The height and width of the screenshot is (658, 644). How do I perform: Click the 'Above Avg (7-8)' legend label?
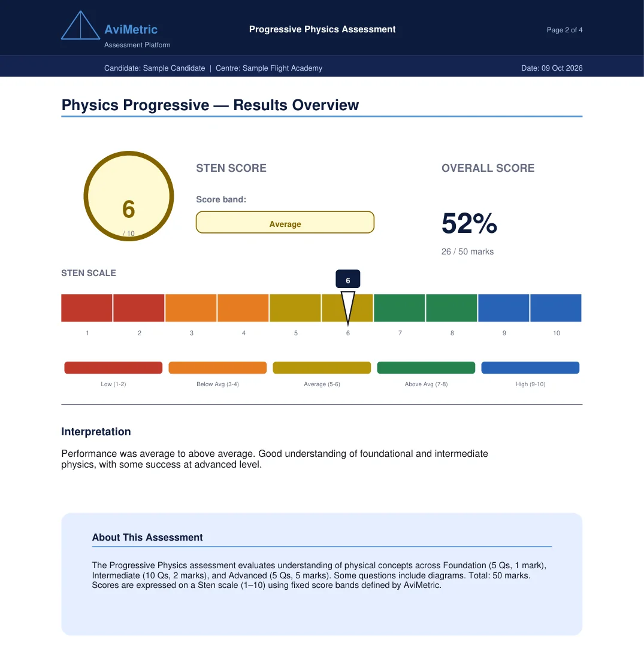[x=426, y=384]
